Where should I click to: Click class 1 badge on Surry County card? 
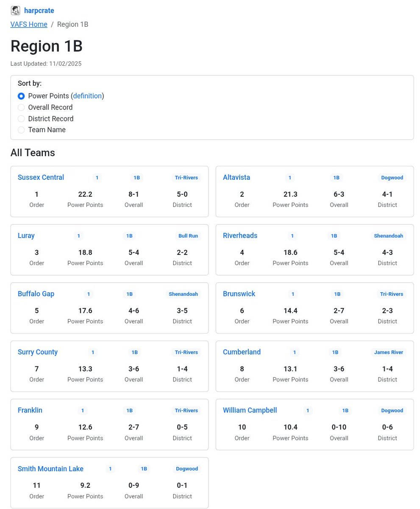(93, 352)
